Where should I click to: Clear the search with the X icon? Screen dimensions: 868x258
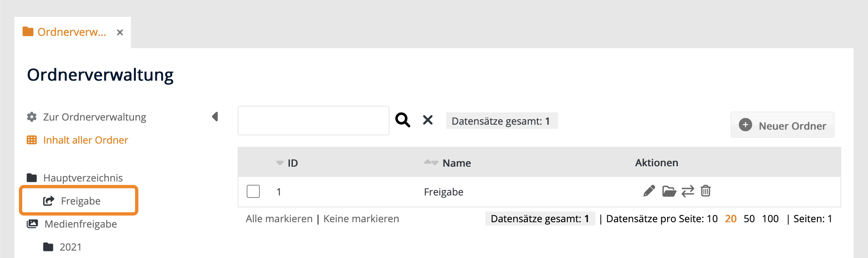(x=428, y=120)
